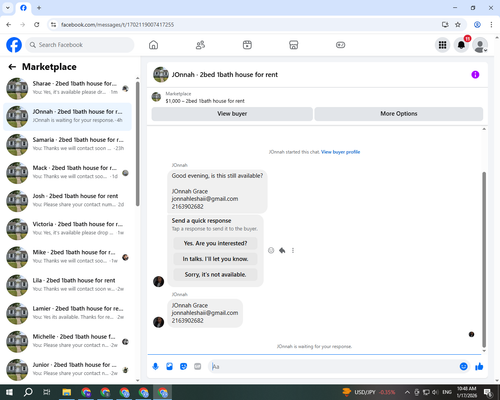The image size is (500, 400).
Task: Bookmark this page with the star icon
Action: 458,25
